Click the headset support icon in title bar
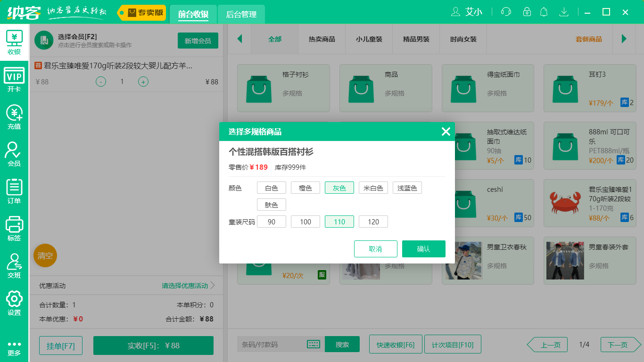This screenshot has height=362, width=644. point(505,12)
